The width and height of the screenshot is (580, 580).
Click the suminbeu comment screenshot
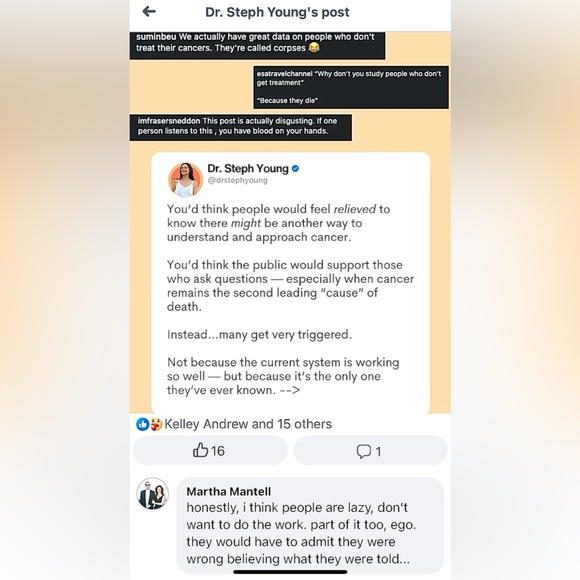[x=257, y=45]
